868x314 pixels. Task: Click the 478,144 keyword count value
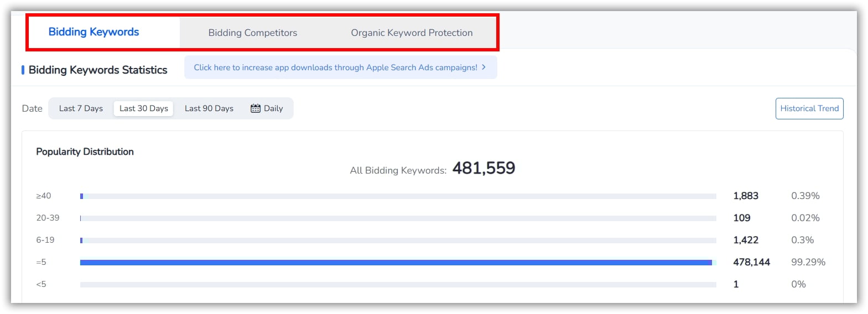pyautogui.click(x=751, y=262)
